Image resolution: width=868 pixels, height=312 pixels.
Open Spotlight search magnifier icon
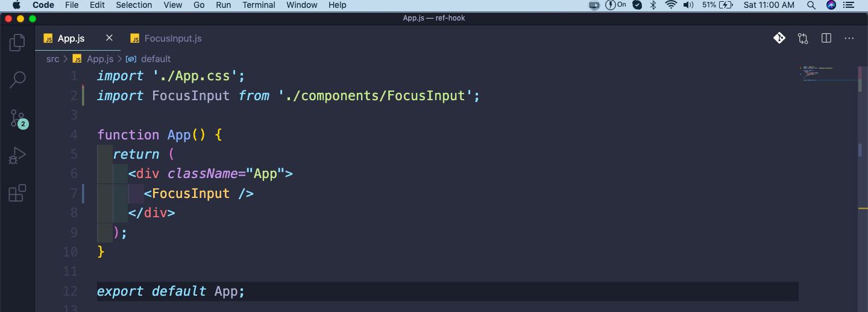click(811, 5)
